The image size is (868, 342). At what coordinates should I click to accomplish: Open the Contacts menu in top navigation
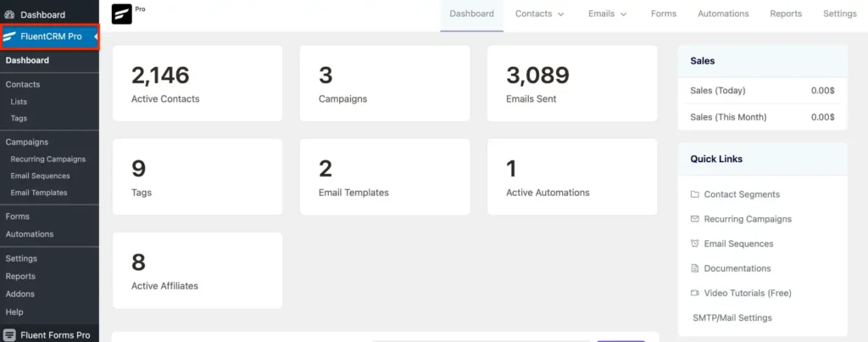click(540, 14)
